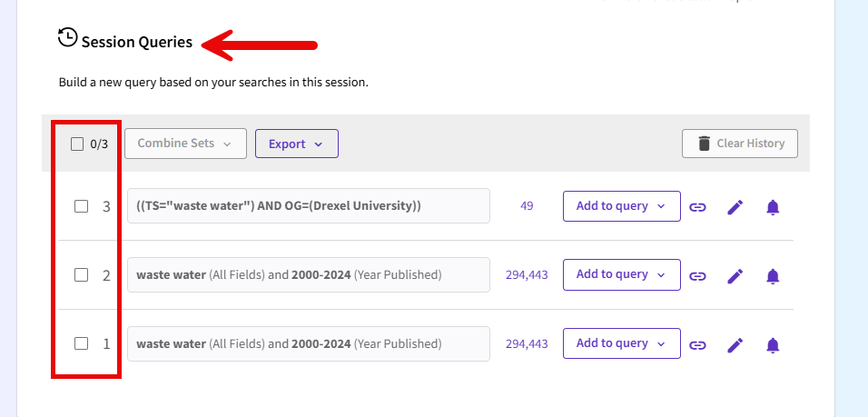This screenshot has height=417, width=868.
Task: Create alert bell for set 3
Action: tap(773, 207)
